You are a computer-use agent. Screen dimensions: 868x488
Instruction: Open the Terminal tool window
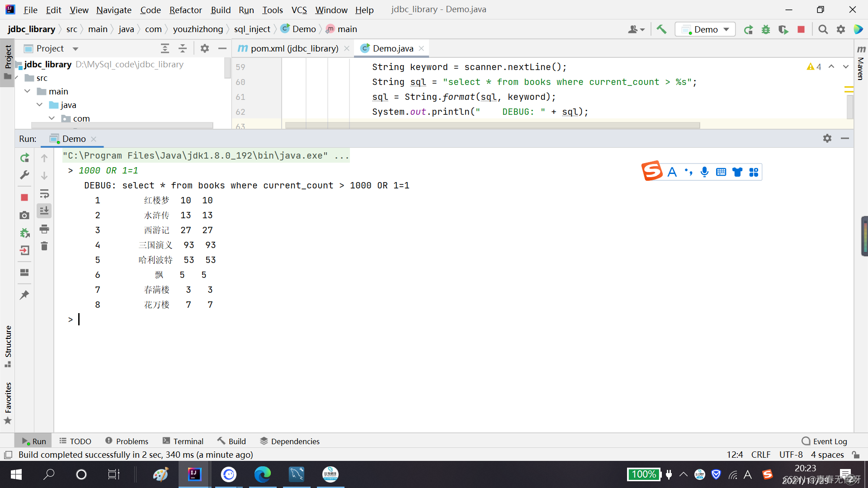[183, 441]
